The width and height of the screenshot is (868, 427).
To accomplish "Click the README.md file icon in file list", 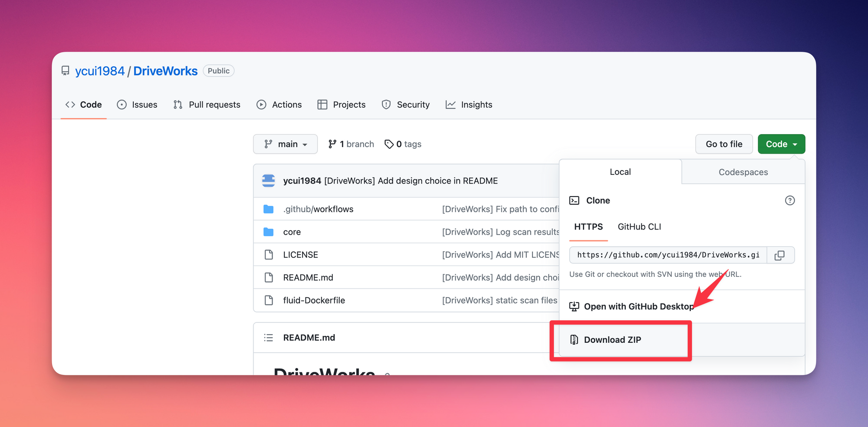I will coord(269,277).
